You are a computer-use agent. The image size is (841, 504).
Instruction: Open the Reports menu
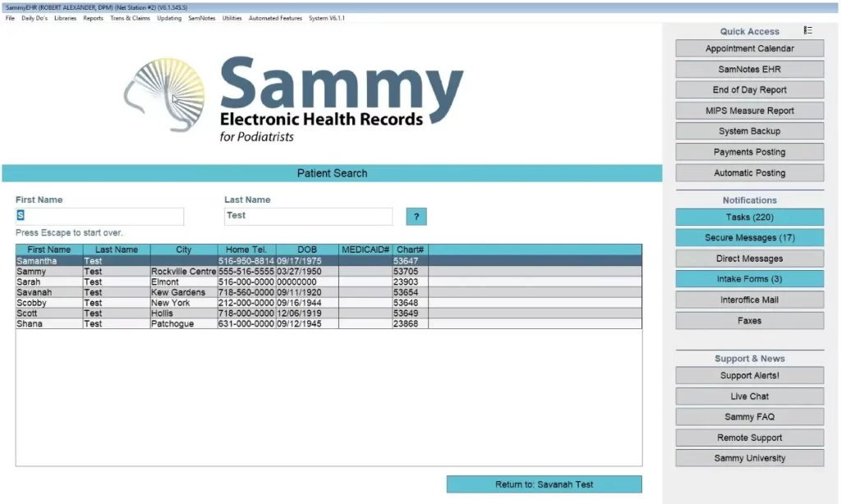pyautogui.click(x=93, y=17)
